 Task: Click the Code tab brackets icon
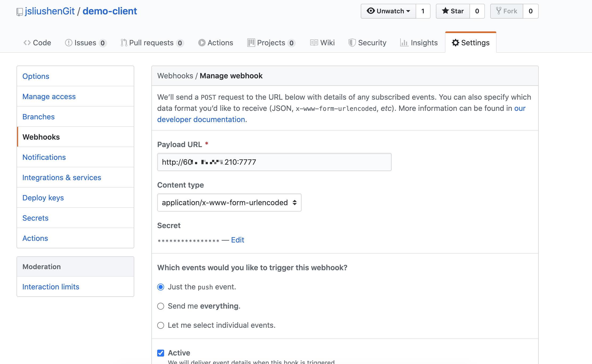click(27, 43)
